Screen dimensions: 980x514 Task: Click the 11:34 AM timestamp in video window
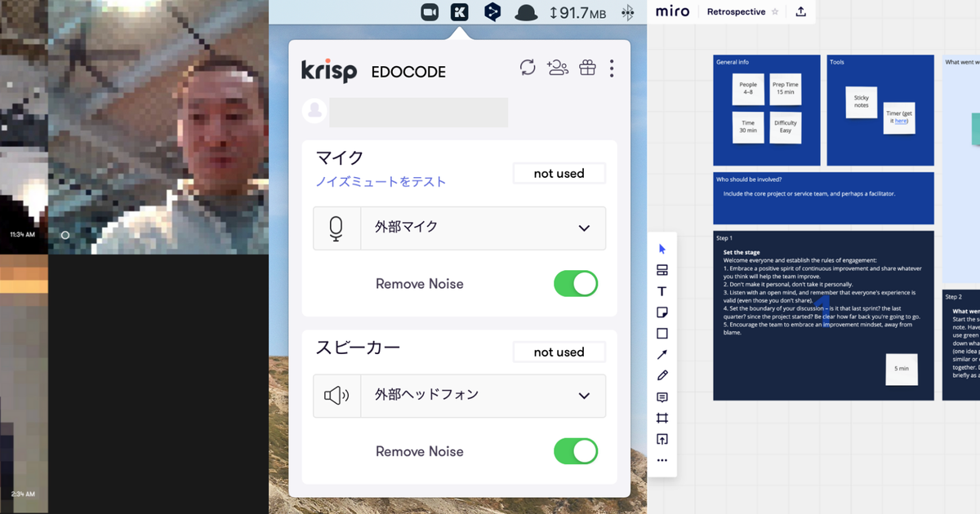(x=22, y=235)
